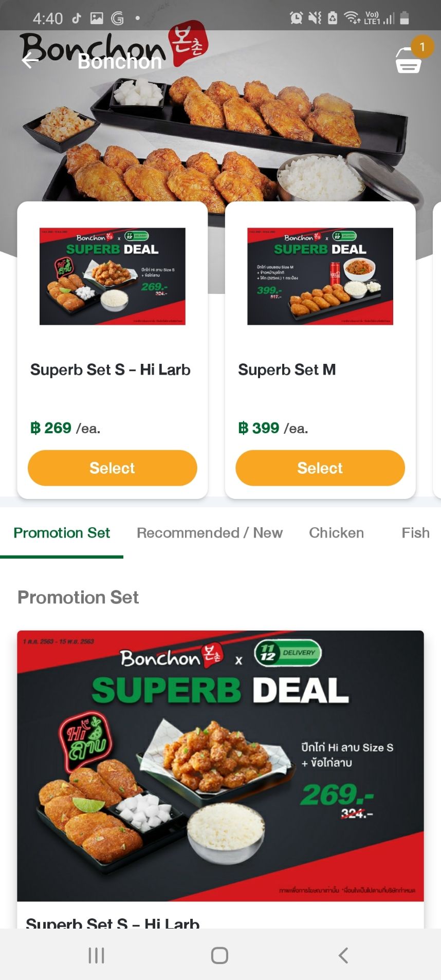
Task: Tap the Bonchon restaurant title
Action: tap(120, 62)
